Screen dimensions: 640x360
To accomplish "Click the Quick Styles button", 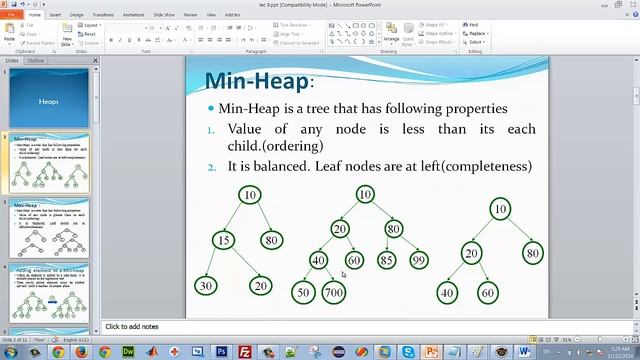I will [408, 35].
